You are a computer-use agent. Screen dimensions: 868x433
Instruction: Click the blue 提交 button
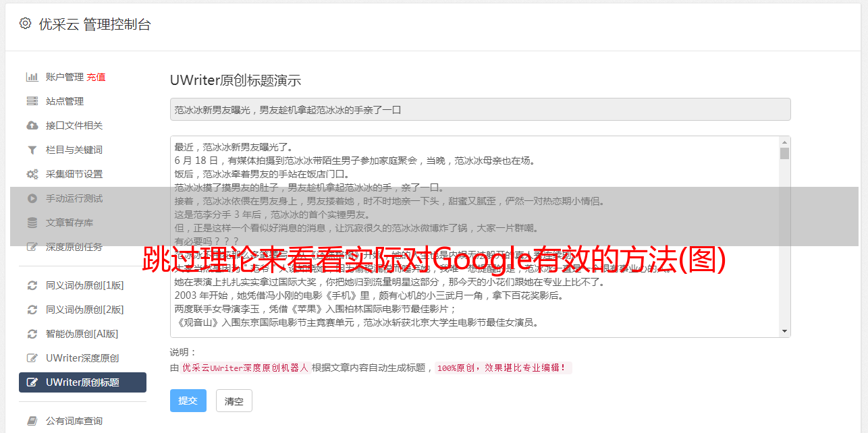pyautogui.click(x=188, y=401)
